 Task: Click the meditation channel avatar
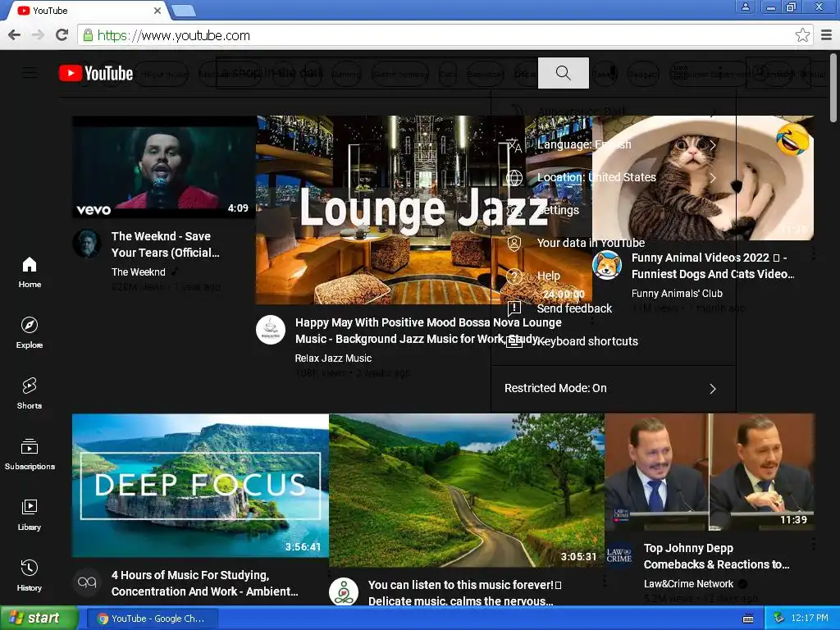[x=344, y=592]
